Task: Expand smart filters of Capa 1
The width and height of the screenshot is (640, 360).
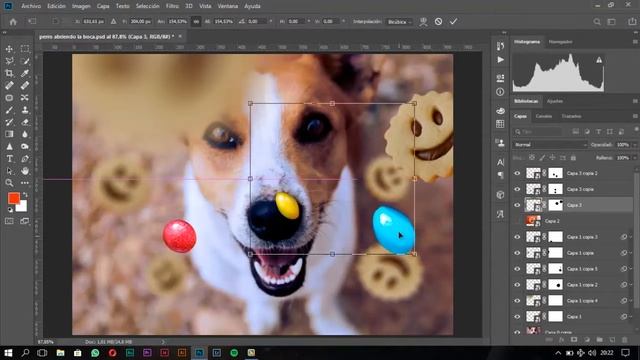Action: [631, 317]
